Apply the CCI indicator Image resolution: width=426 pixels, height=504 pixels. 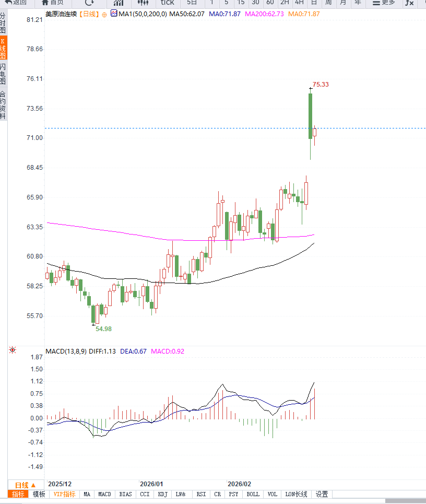[x=145, y=494]
